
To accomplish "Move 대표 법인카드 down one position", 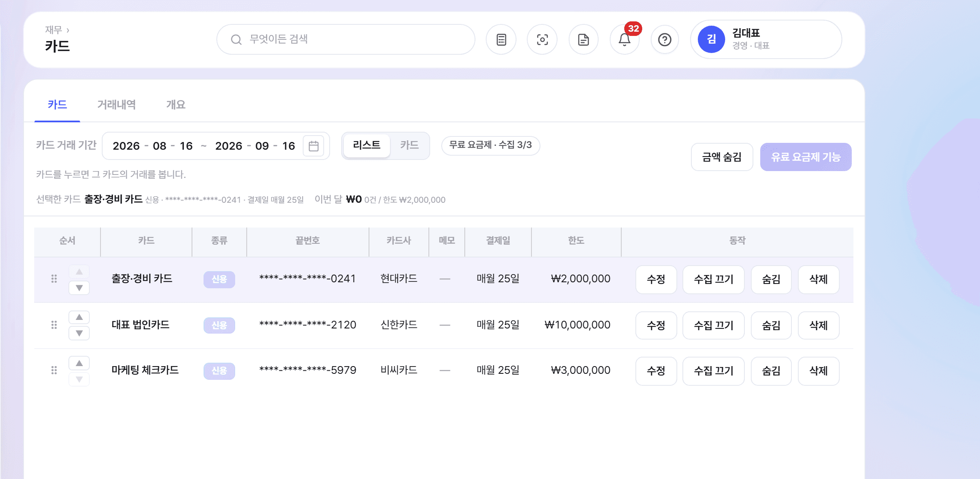I will point(79,333).
